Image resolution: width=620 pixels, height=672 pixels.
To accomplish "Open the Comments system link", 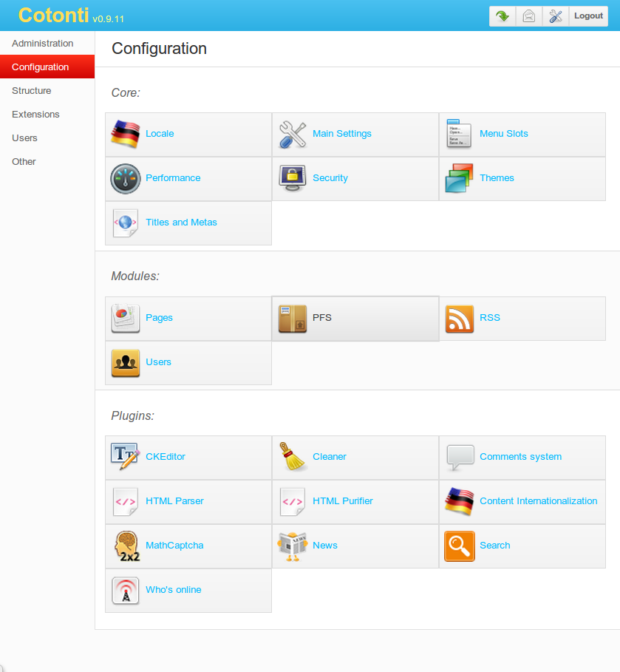I will (520, 457).
